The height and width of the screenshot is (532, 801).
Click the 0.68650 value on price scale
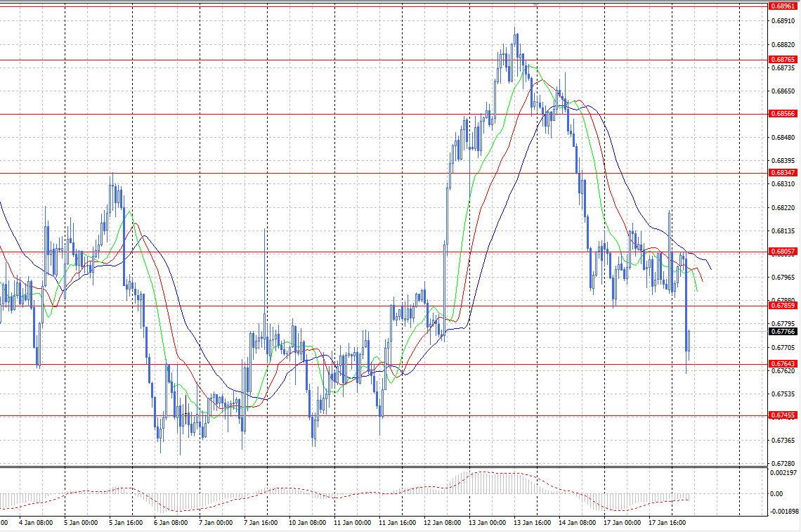click(783, 91)
